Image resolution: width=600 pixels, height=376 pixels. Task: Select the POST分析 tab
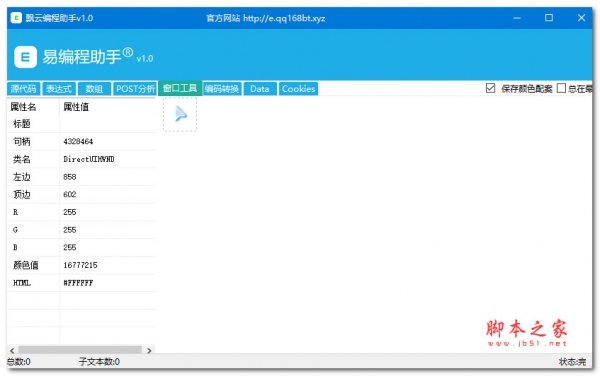click(x=135, y=89)
